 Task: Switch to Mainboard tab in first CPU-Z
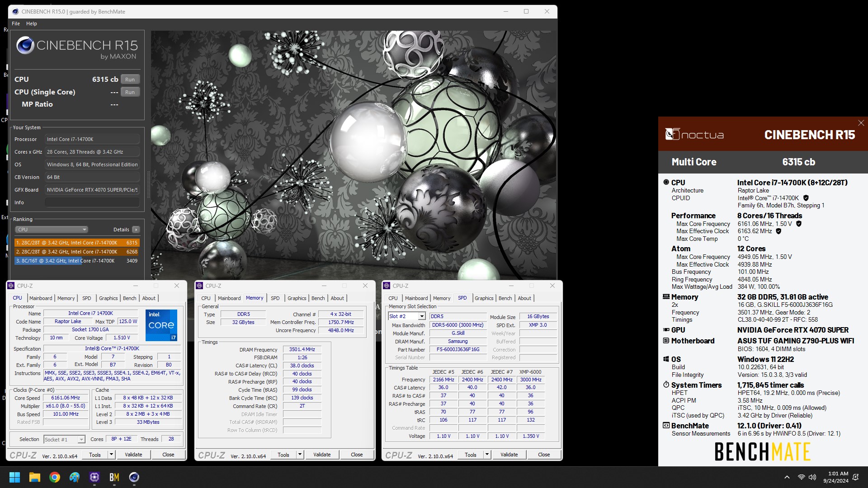(41, 298)
